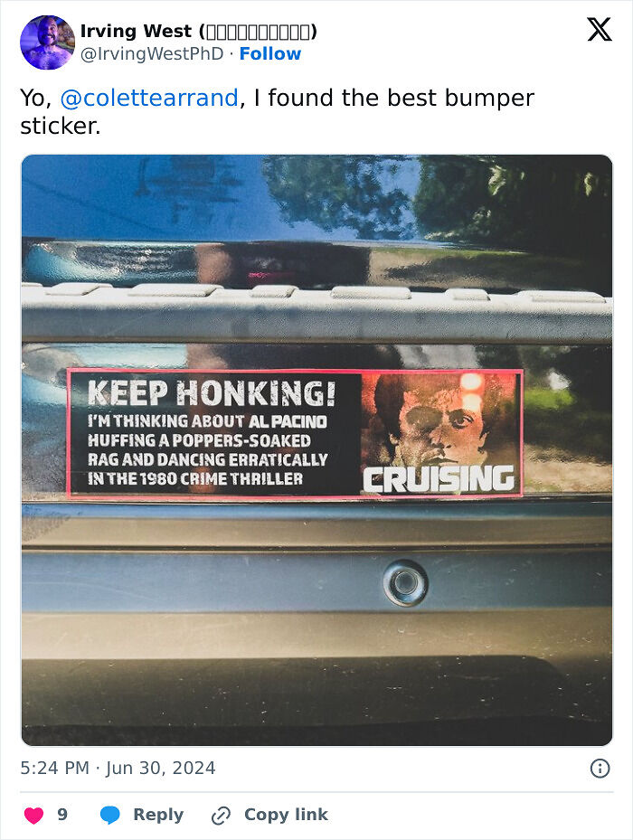Open the @colettearrand mention

pos(149,98)
